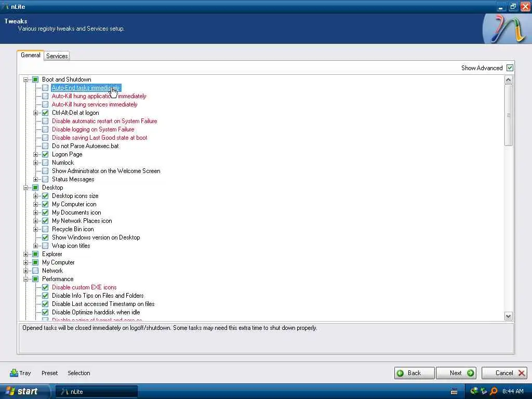Open the Selection menu
This screenshot has width=532, height=399.
[x=79, y=373]
